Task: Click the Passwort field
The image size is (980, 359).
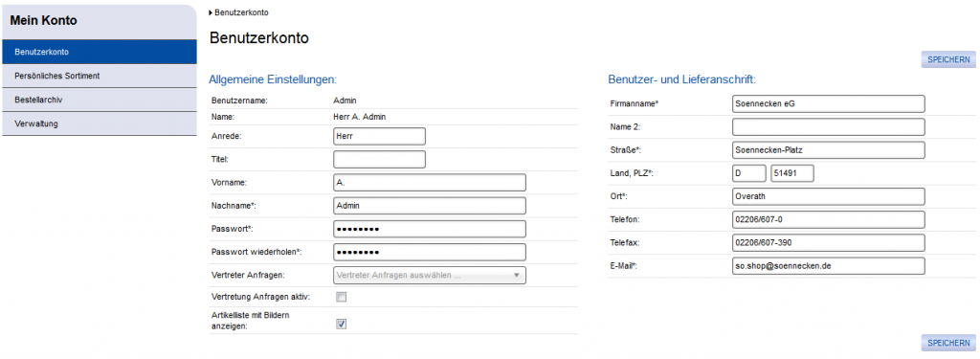Action: [x=430, y=229]
